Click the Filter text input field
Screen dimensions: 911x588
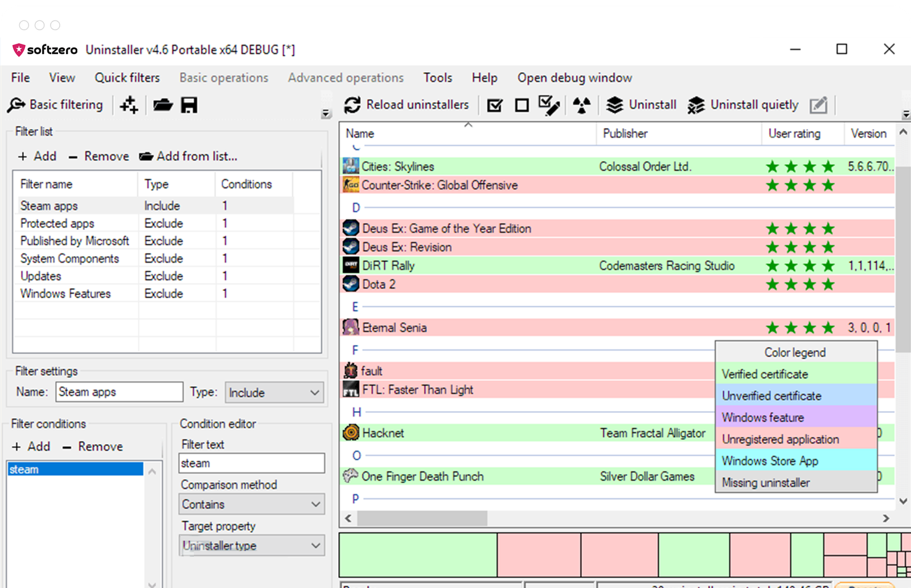[252, 463]
